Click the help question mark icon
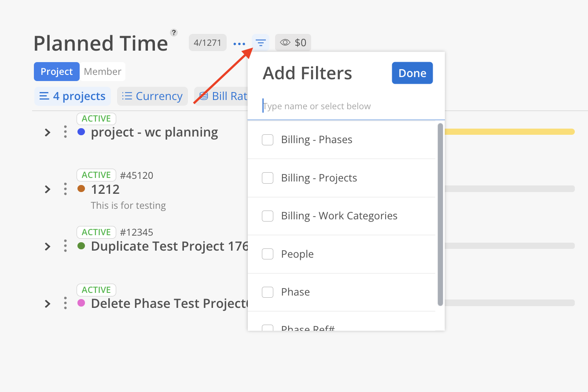Image resolution: width=588 pixels, height=392 pixels. click(x=174, y=32)
